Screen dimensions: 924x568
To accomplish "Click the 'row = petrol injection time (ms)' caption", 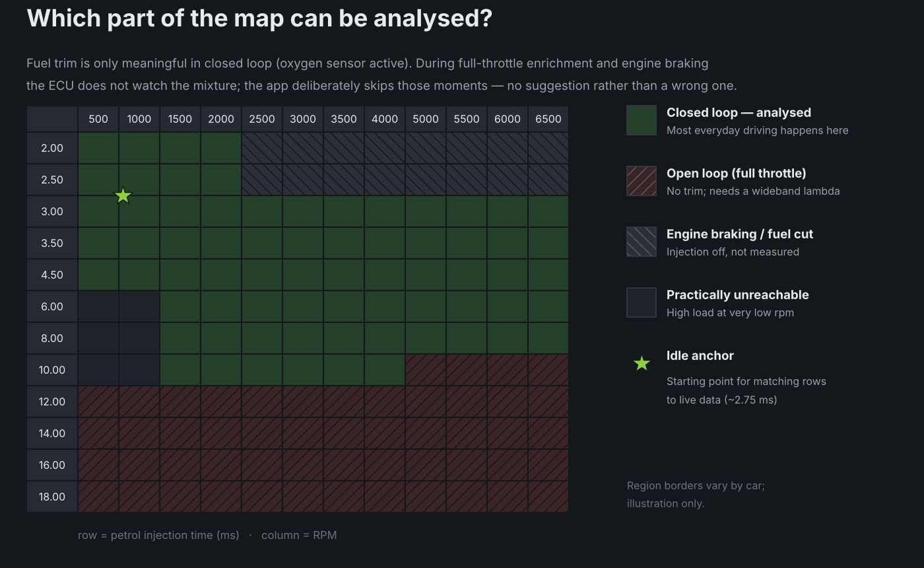I will coord(158,535).
